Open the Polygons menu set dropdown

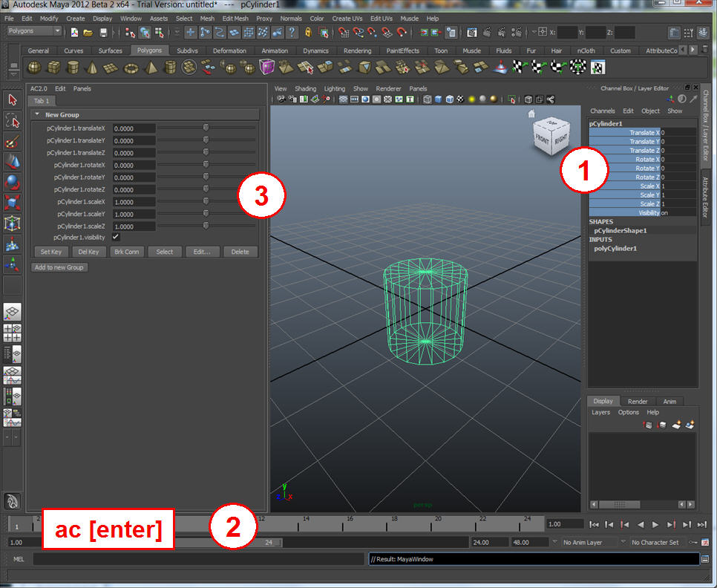coord(34,32)
